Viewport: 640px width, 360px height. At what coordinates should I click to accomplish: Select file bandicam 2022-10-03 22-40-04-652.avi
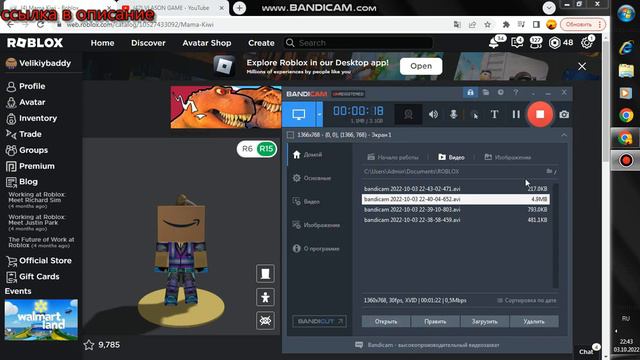pos(456,199)
